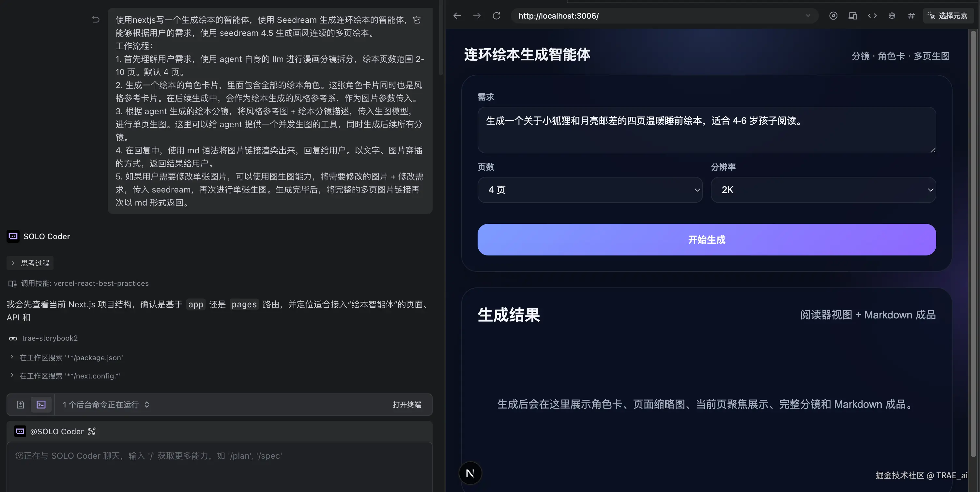Click the undo icon beside user message

click(x=96, y=19)
